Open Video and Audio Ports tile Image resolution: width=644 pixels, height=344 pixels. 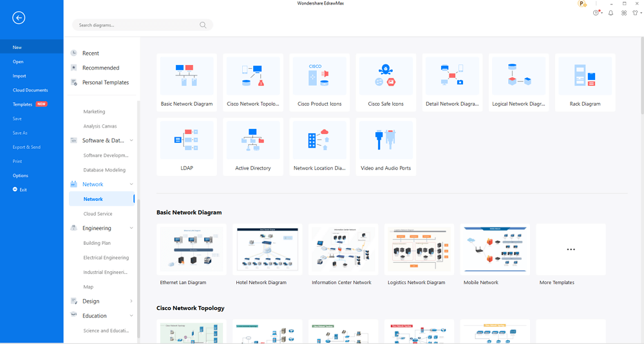(386, 147)
